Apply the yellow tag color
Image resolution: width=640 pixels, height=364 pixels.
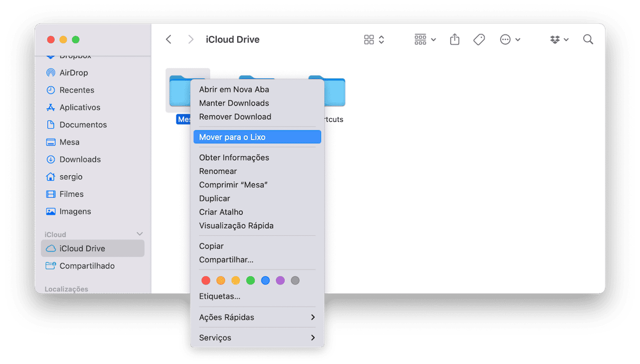pyautogui.click(x=236, y=281)
